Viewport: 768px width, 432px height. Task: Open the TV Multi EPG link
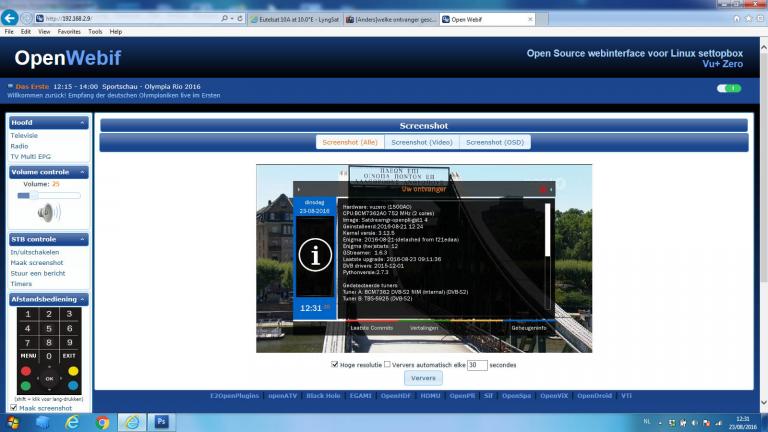32,156
